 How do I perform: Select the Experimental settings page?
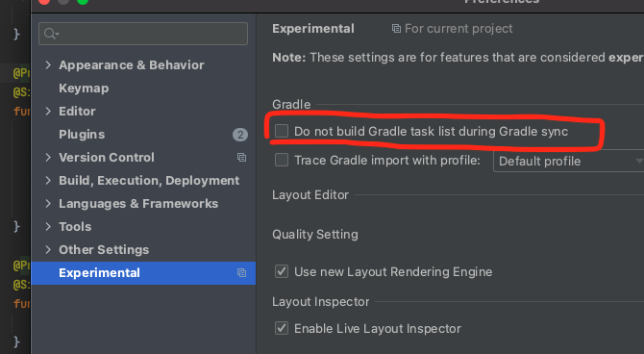coord(143,273)
